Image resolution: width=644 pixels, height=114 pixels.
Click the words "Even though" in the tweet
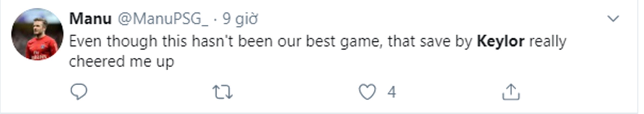pyautogui.click(x=113, y=41)
